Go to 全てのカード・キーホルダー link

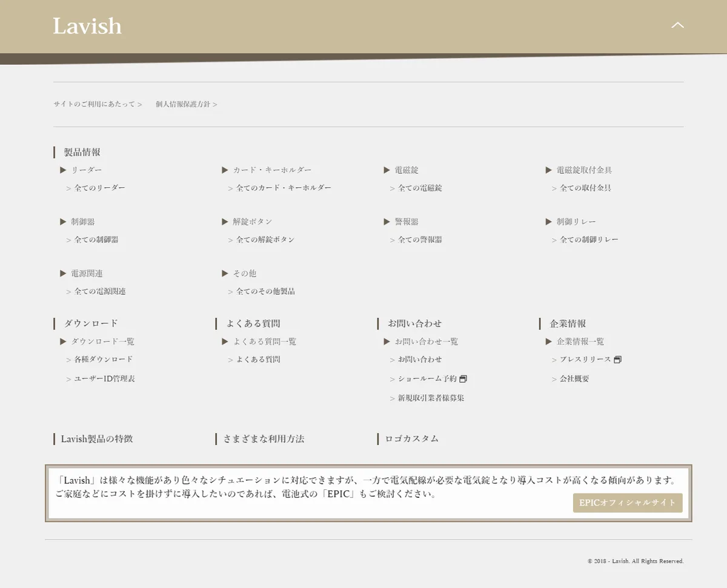pos(284,188)
